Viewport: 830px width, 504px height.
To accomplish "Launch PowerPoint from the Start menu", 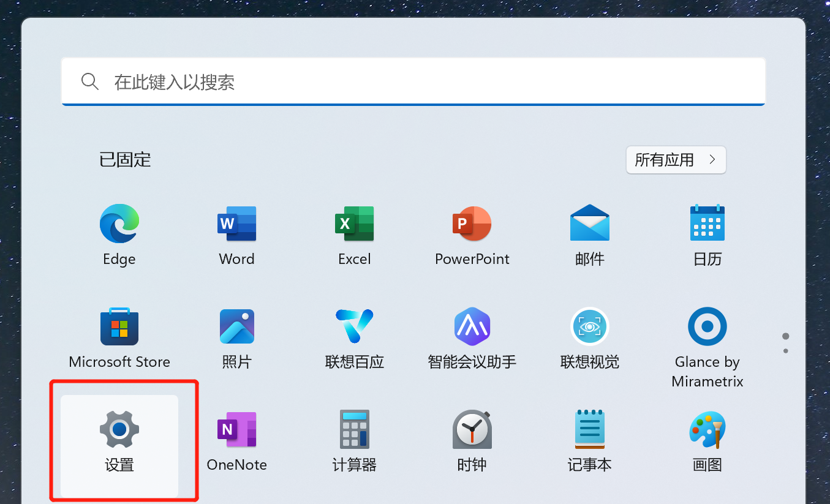I will pos(472,236).
